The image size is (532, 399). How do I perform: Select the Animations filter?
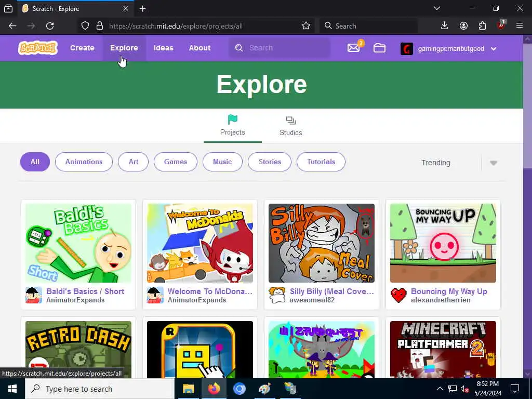(x=84, y=162)
